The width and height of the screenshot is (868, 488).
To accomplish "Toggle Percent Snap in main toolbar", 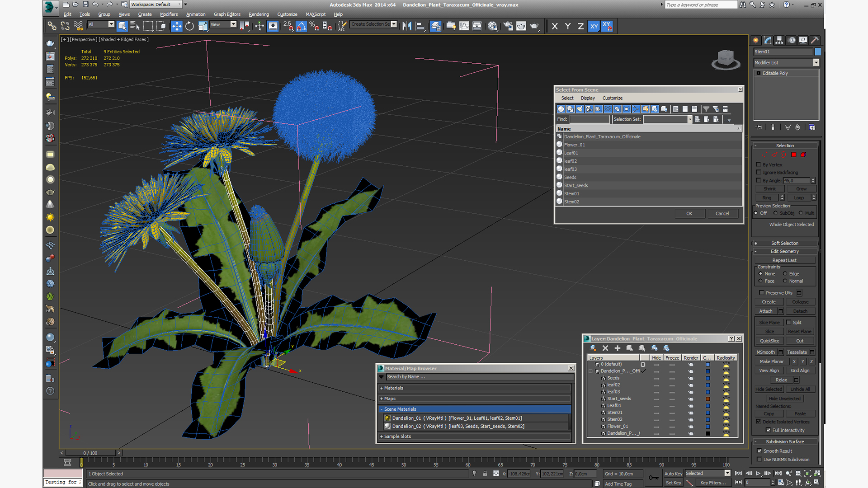I will coord(314,26).
